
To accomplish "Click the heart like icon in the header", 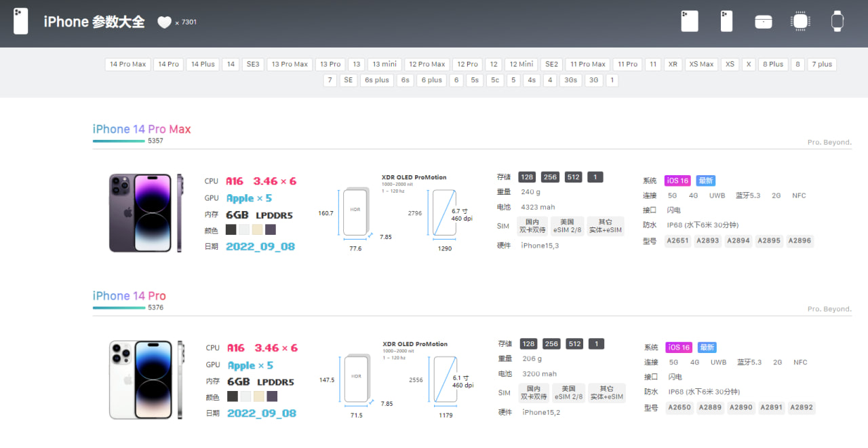I will pos(164,22).
